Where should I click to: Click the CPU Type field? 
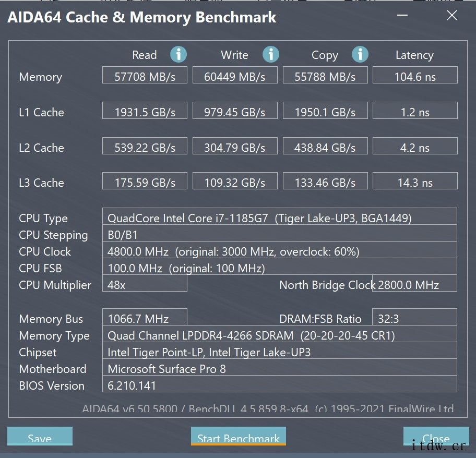coord(279,218)
